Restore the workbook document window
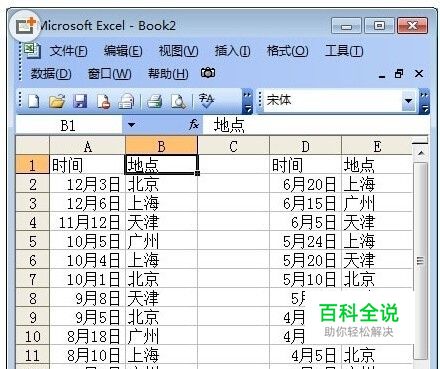440x369 pixels. point(399,73)
